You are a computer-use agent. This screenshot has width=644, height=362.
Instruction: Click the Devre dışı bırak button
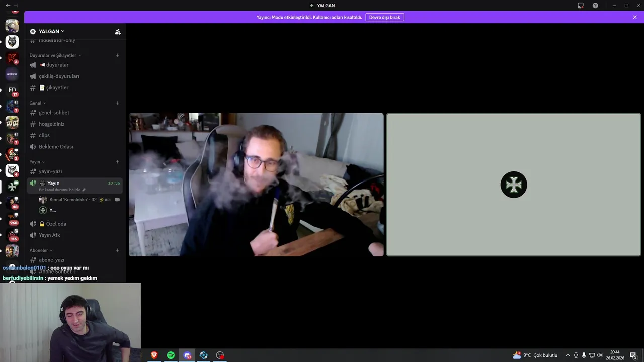click(x=384, y=17)
